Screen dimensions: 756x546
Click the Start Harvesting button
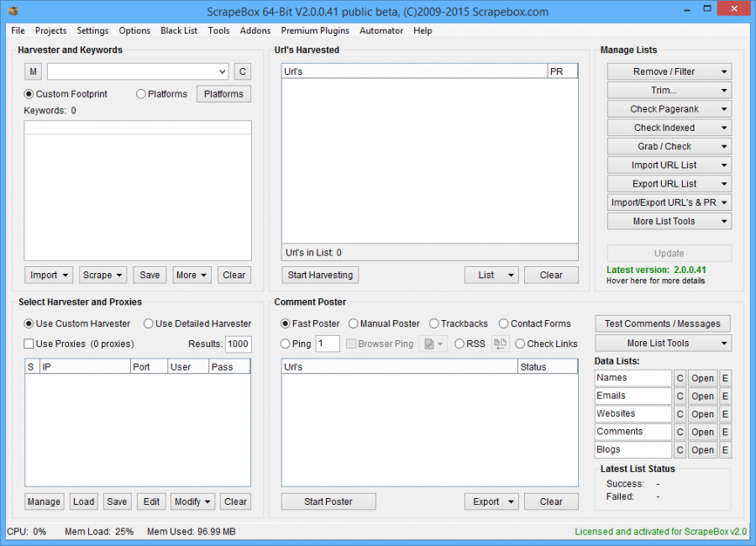coord(320,275)
